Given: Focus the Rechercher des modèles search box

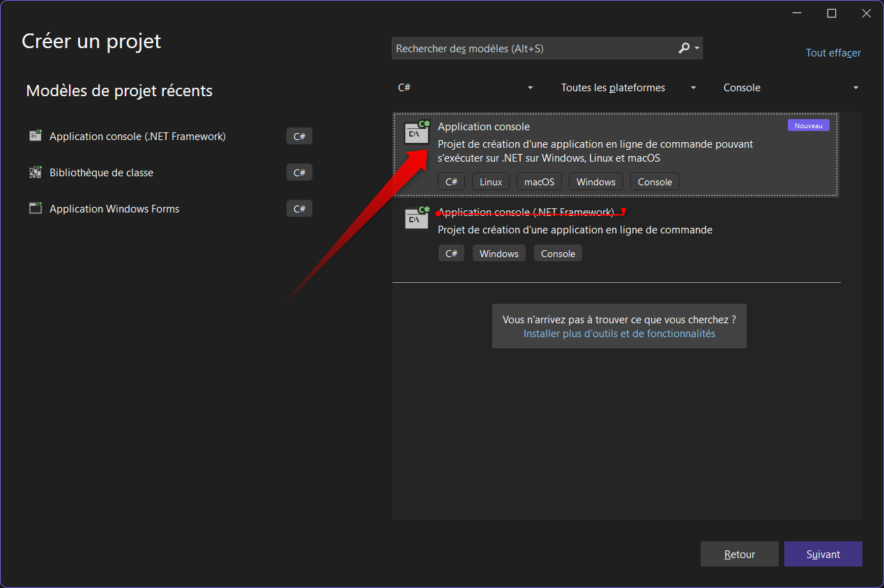Looking at the screenshot, I should (x=533, y=49).
